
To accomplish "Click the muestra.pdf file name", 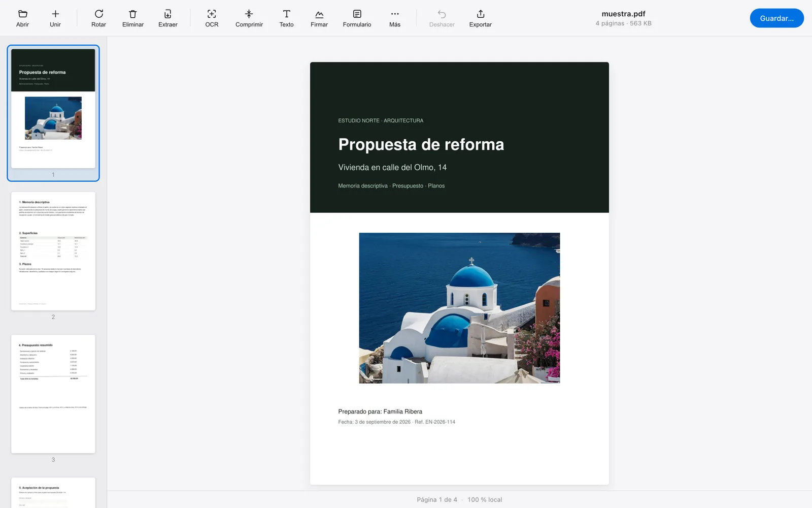I will pos(623,14).
